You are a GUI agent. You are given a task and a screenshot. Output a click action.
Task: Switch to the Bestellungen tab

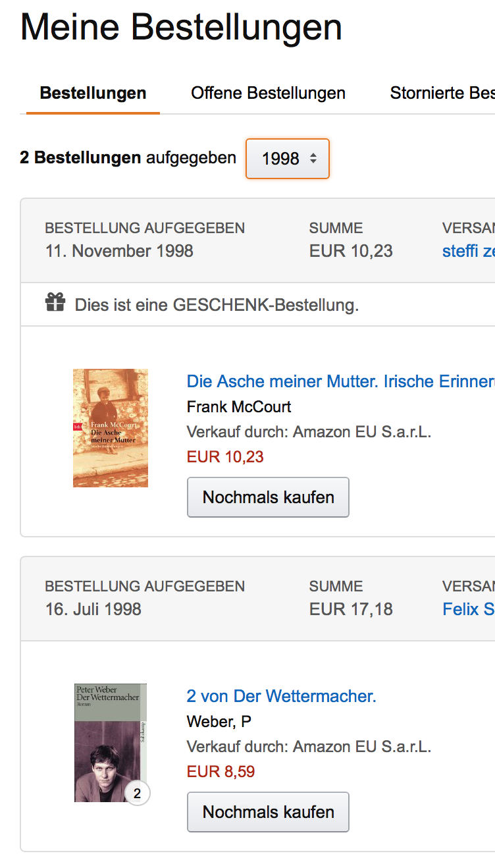pos(93,94)
